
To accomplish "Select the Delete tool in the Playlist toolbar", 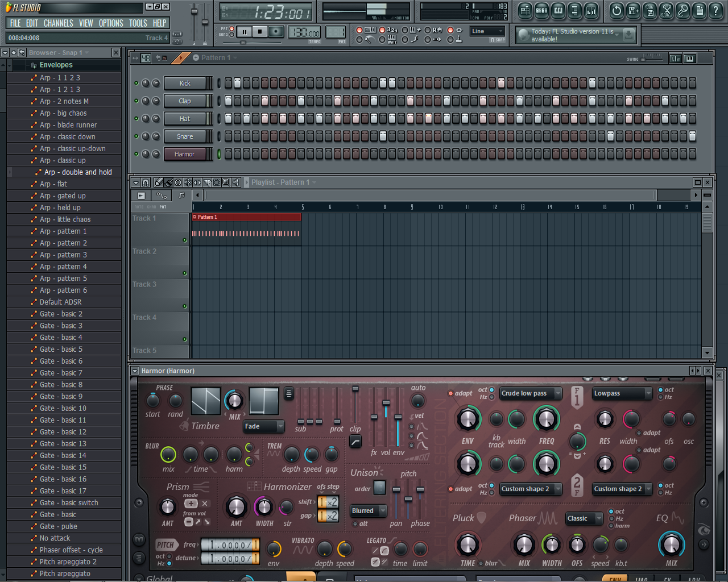I will [x=178, y=182].
